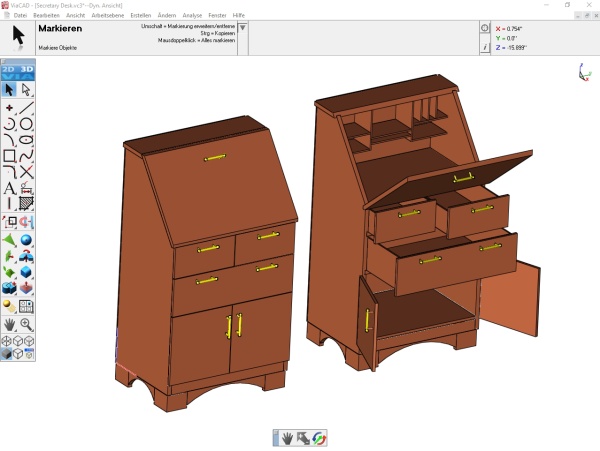Choose the green Surface creation tool
This screenshot has height=451, width=600.
pos(10,240)
